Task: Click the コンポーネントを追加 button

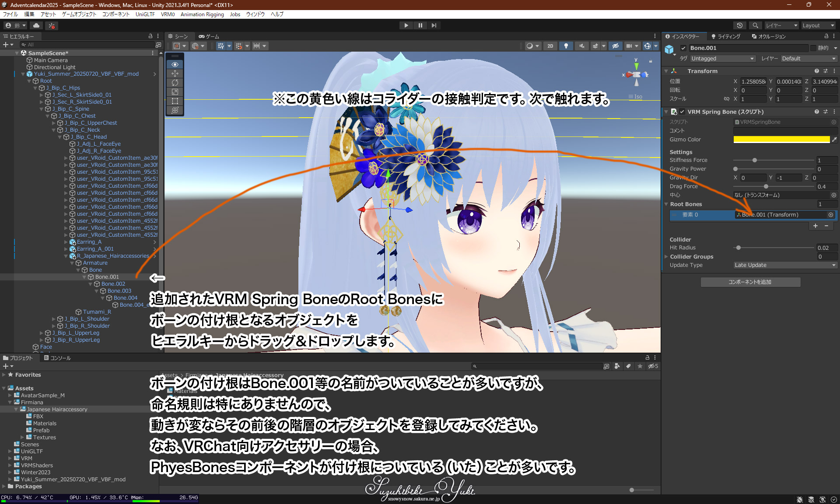Action: pyautogui.click(x=750, y=282)
